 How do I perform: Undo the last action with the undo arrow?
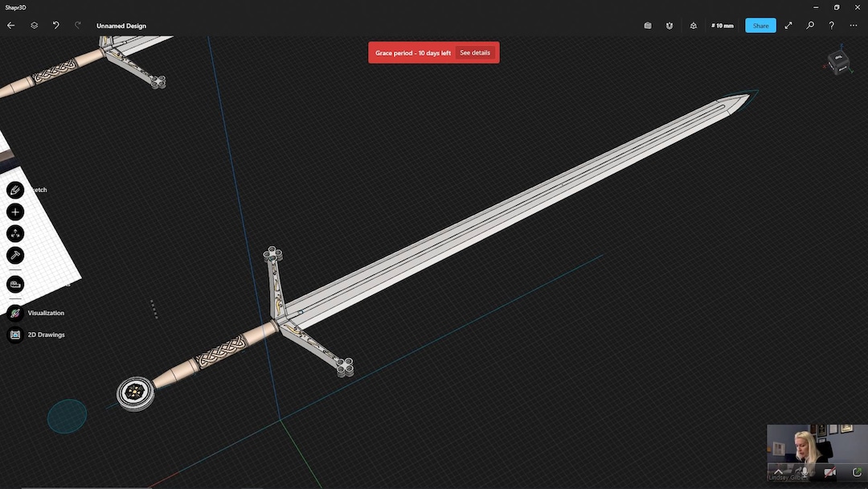[55, 25]
